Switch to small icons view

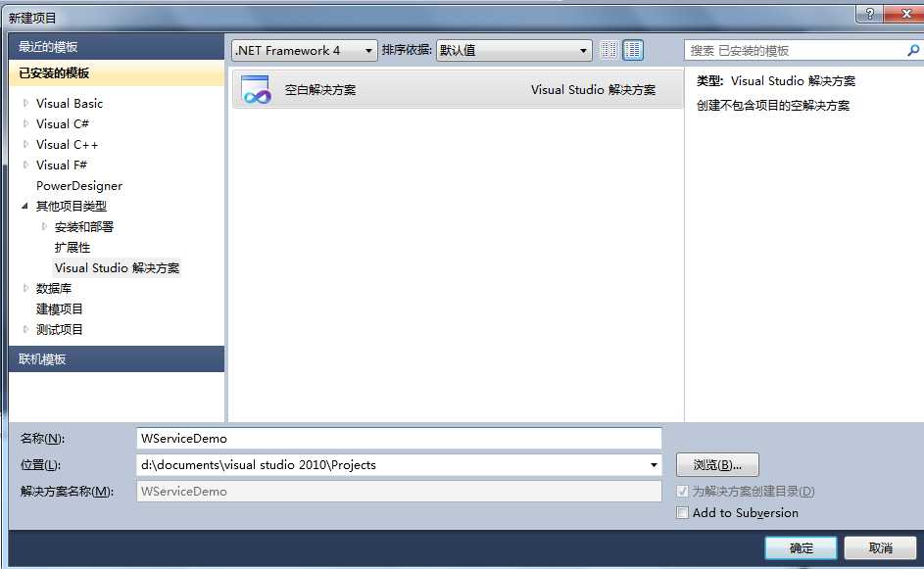pyautogui.click(x=608, y=50)
